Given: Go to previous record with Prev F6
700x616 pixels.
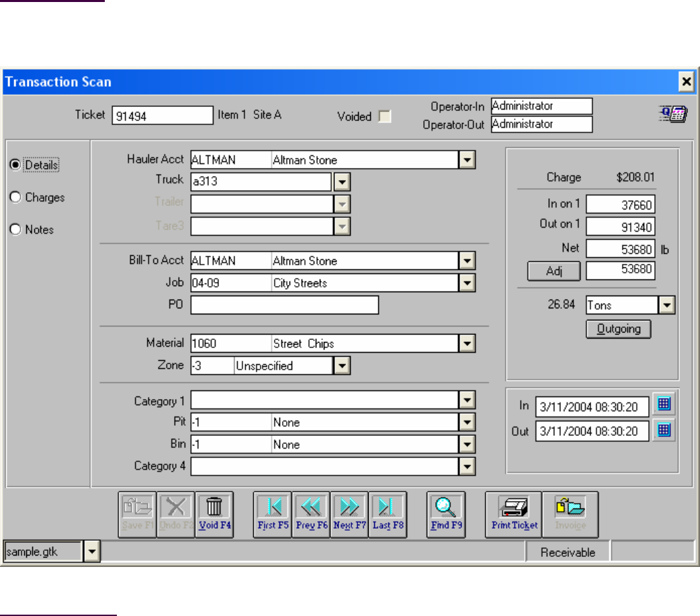Looking at the screenshot, I should (311, 514).
